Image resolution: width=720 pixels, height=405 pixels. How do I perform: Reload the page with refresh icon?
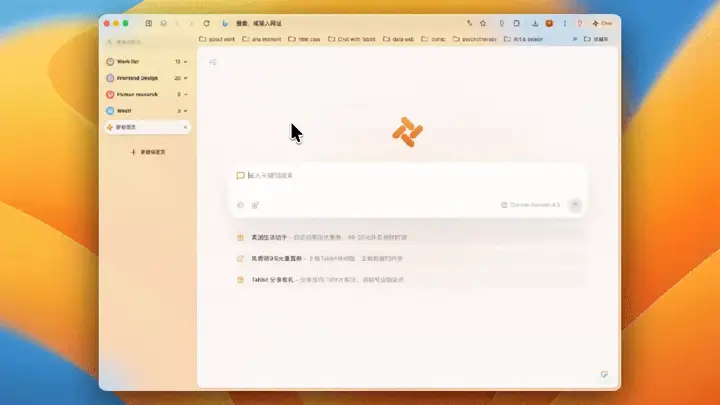click(x=207, y=23)
